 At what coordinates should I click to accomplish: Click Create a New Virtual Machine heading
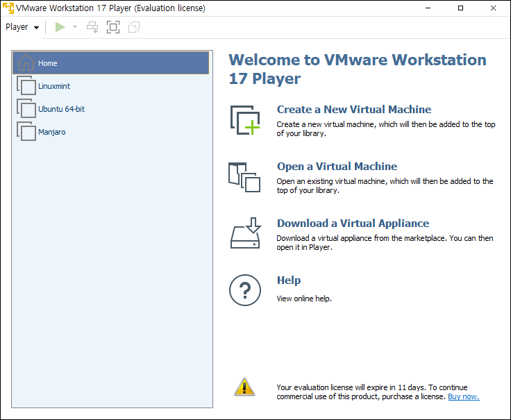click(x=354, y=110)
